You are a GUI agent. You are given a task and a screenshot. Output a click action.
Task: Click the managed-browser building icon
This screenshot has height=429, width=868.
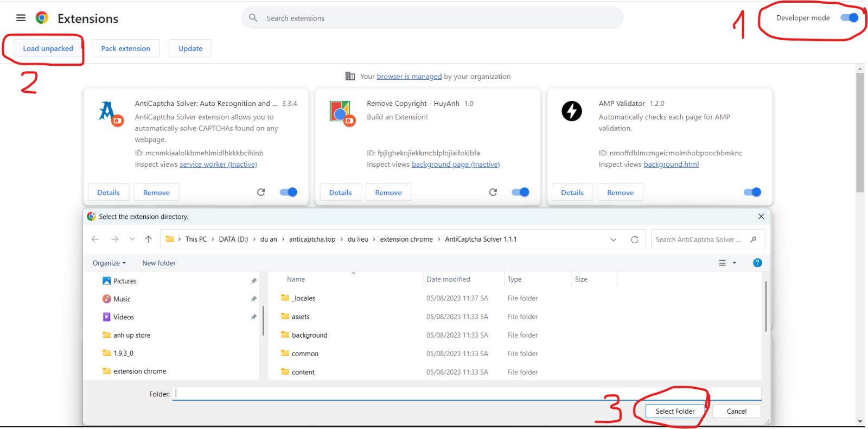350,76
